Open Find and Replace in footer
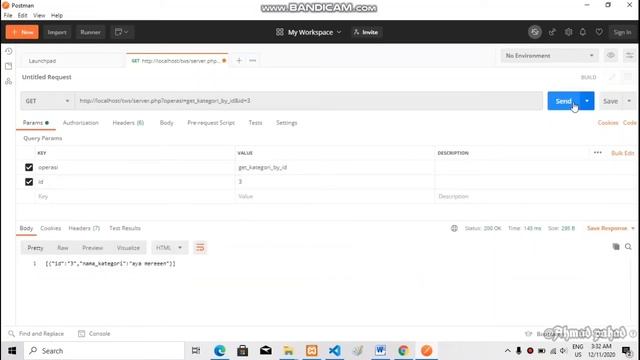 [x=36, y=333]
